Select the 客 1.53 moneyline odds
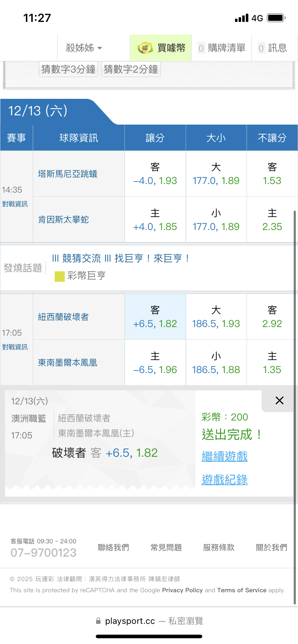 tap(272, 174)
